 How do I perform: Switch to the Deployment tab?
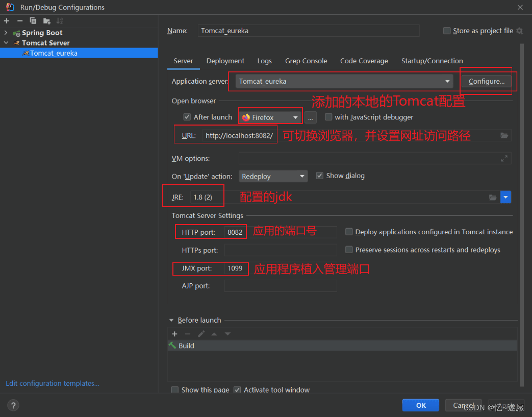click(x=225, y=61)
